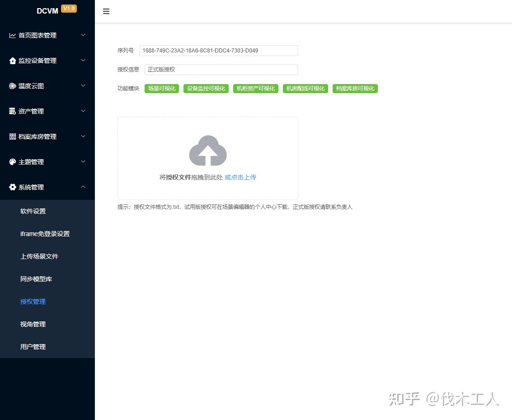Click the 温度云图 menu label
This screenshot has width=512, height=420.
31,86
